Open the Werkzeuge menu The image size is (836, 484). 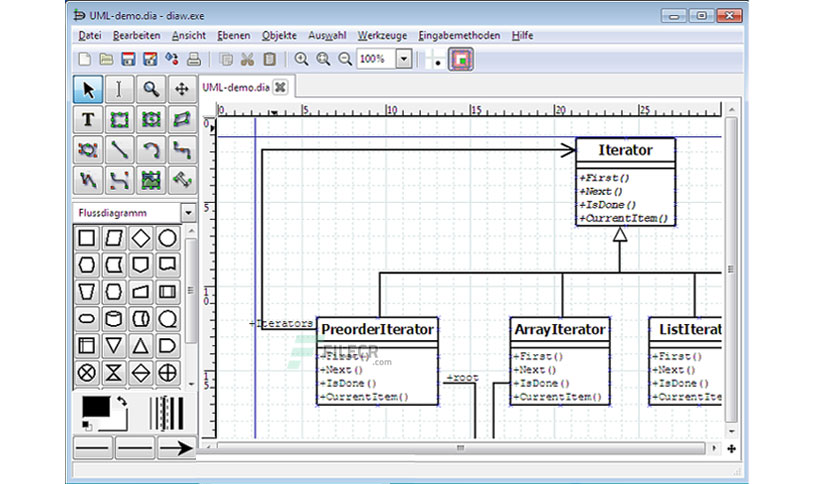point(382,36)
